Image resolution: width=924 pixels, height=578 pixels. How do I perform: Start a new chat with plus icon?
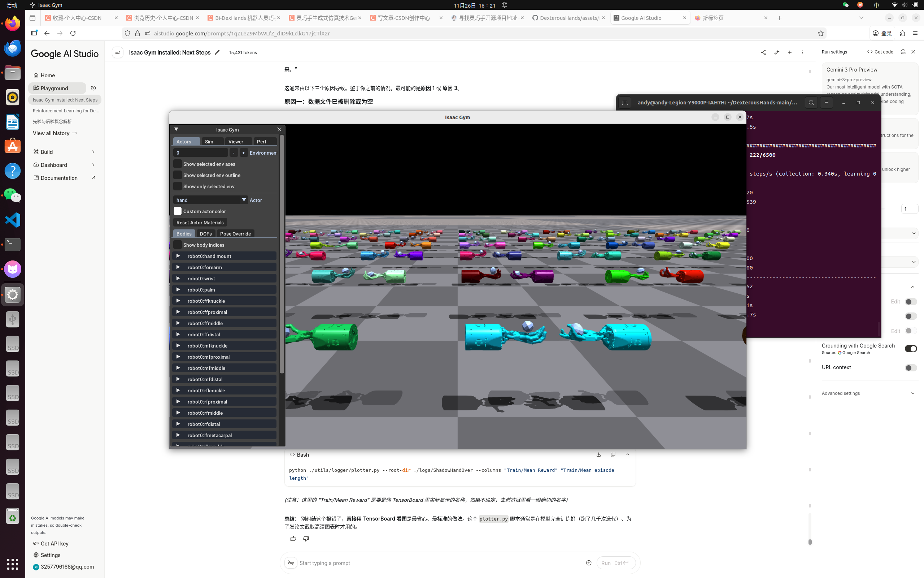(790, 52)
